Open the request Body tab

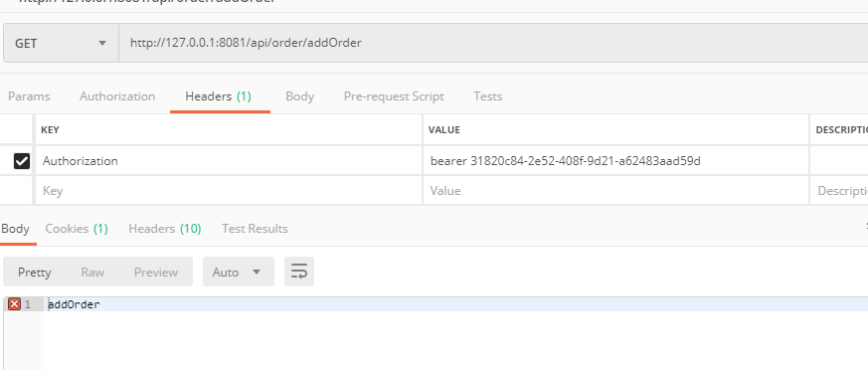coord(299,96)
